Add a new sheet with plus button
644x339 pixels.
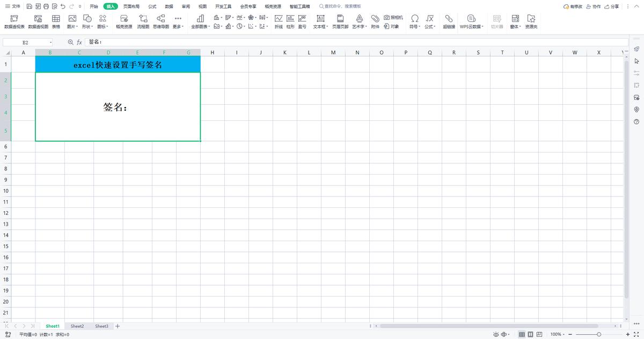118,326
